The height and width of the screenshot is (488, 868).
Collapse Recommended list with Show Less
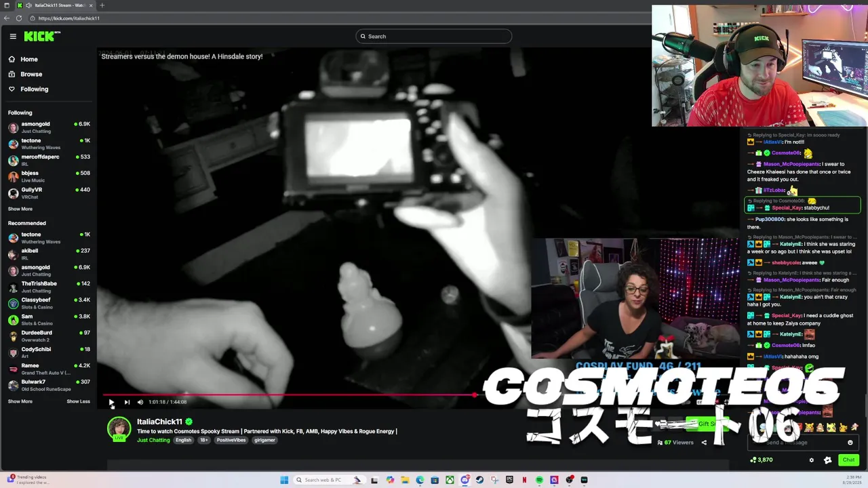pyautogui.click(x=78, y=401)
